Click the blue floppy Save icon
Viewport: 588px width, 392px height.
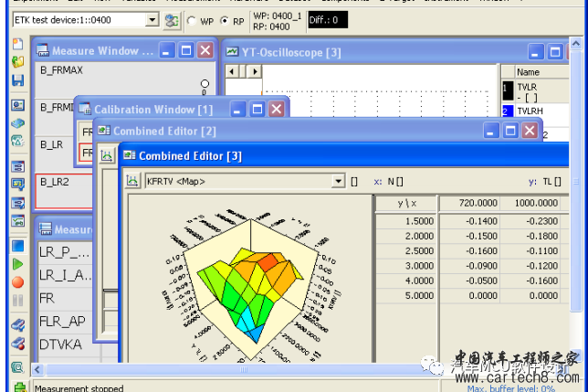[x=17, y=80]
